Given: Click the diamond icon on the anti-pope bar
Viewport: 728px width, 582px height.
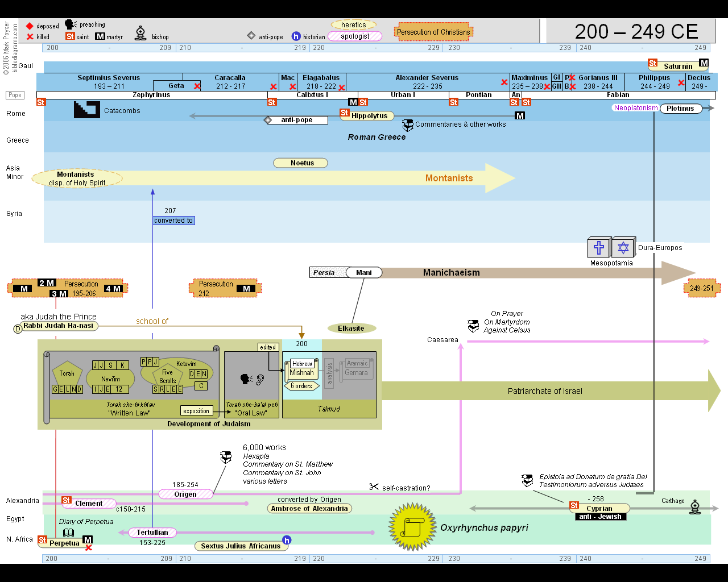Looking at the screenshot, I should [268, 120].
